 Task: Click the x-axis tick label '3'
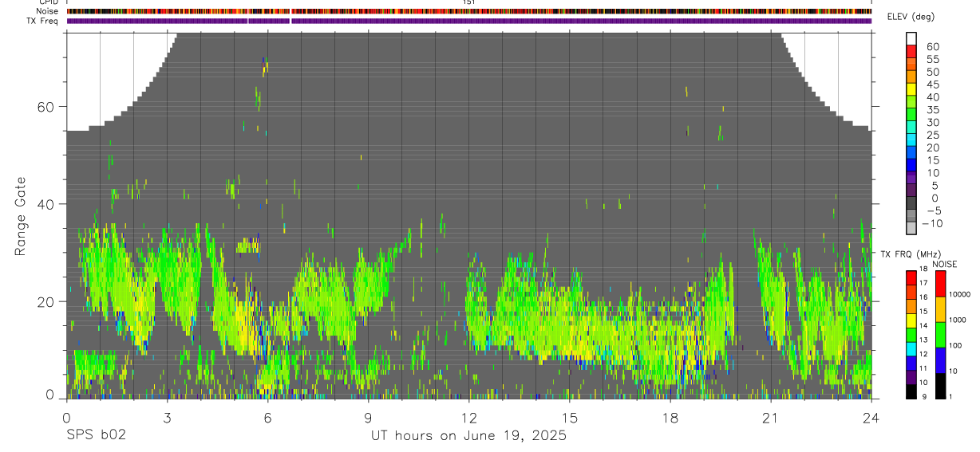coord(167,417)
